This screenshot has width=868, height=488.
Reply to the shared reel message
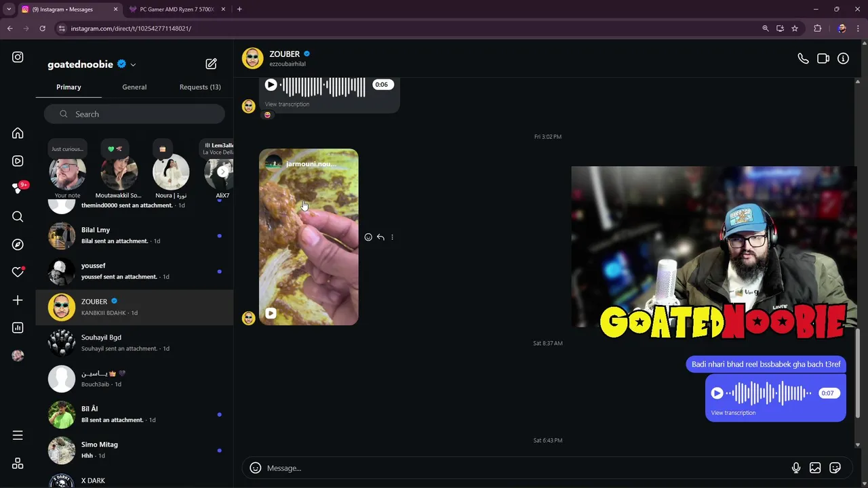tap(380, 237)
